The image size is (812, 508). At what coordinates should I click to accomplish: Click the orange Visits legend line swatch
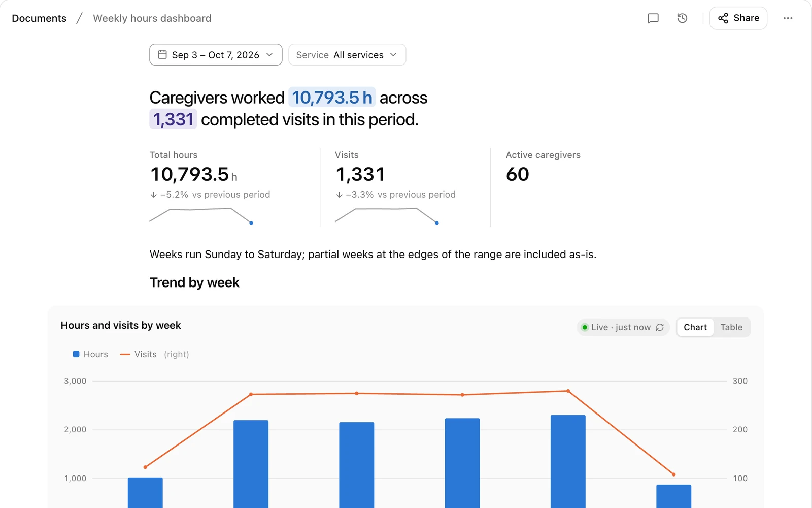click(x=125, y=354)
